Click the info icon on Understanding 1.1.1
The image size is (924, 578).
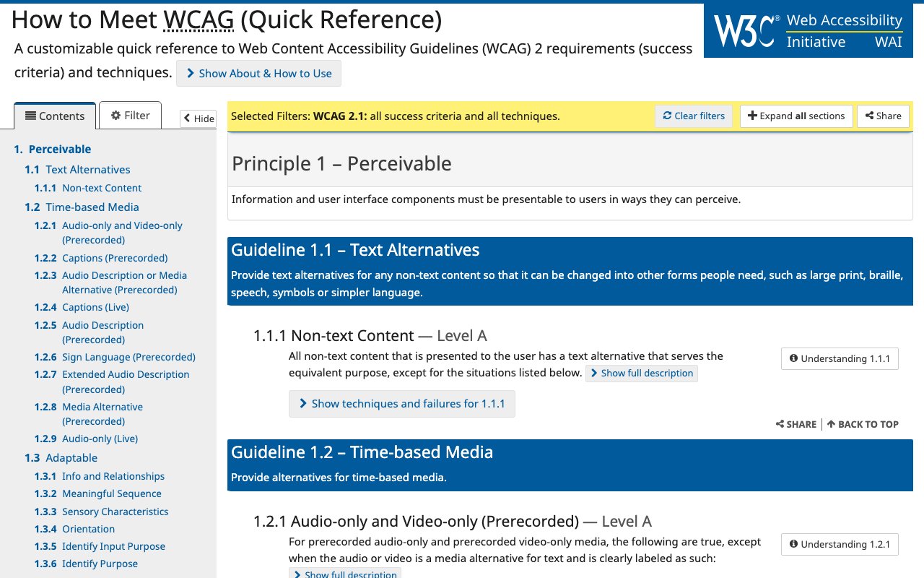pos(794,358)
